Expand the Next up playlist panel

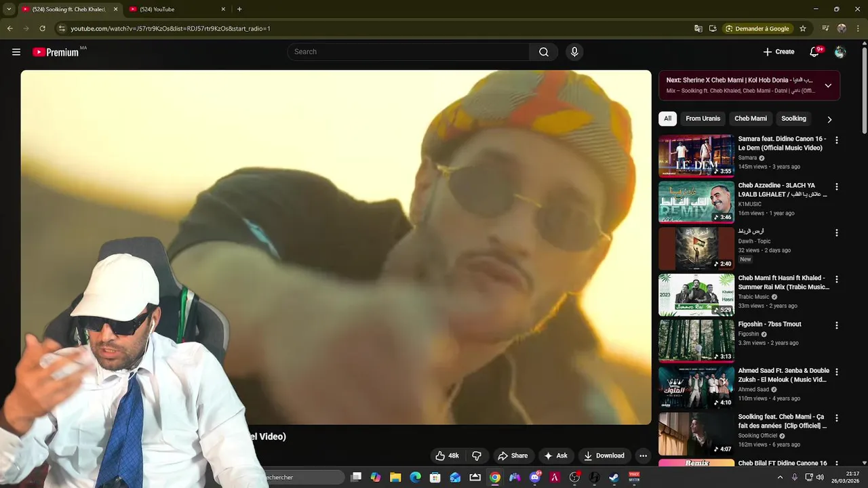click(828, 85)
